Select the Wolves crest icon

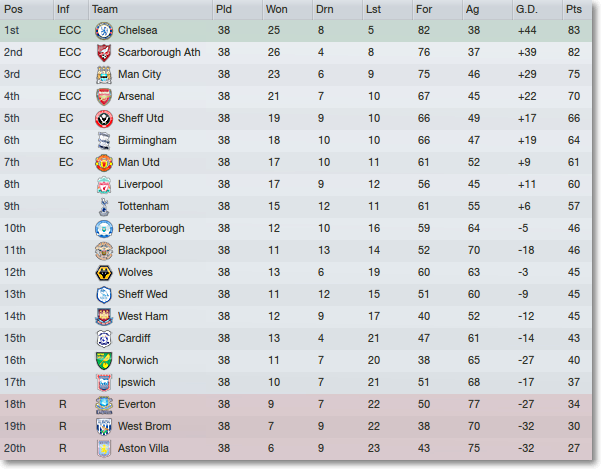pyautogui.click(x=104, y=273)
